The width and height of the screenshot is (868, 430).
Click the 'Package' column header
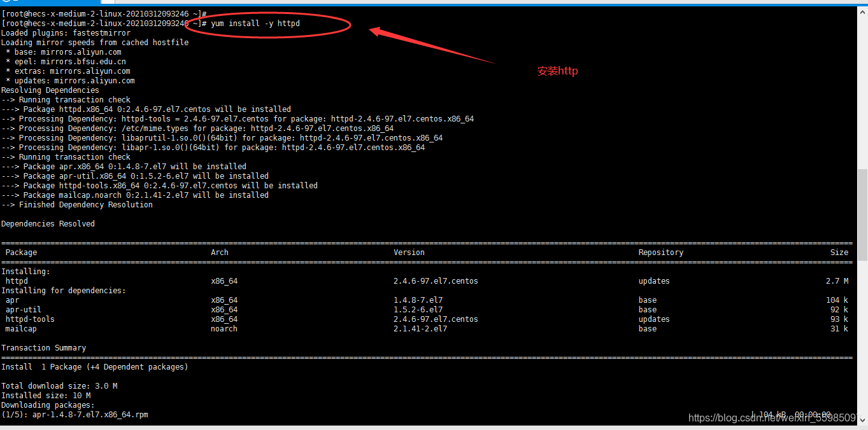coord(21,253)
